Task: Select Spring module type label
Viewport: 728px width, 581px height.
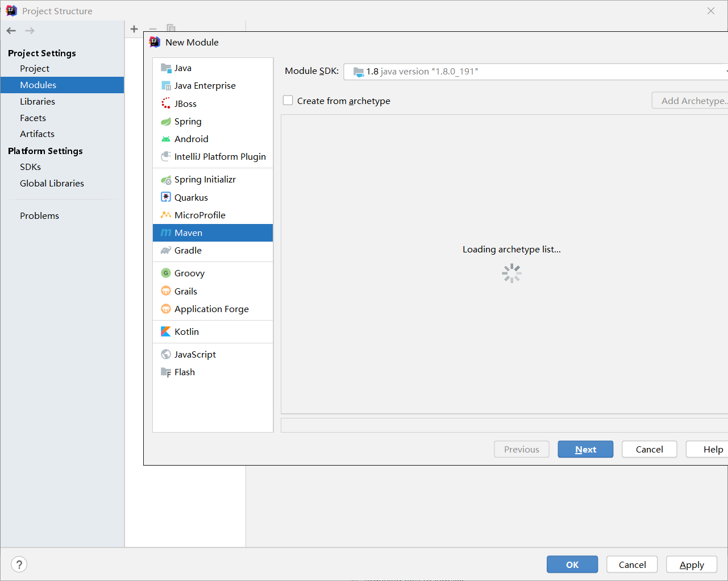Action: (188, 122)
